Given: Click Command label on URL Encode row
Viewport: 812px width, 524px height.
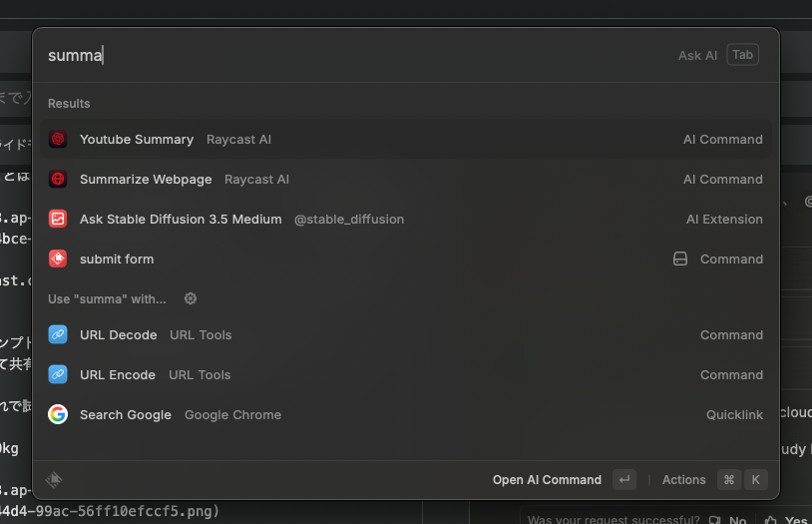Looking at the screenshot, I should [731, 374].
